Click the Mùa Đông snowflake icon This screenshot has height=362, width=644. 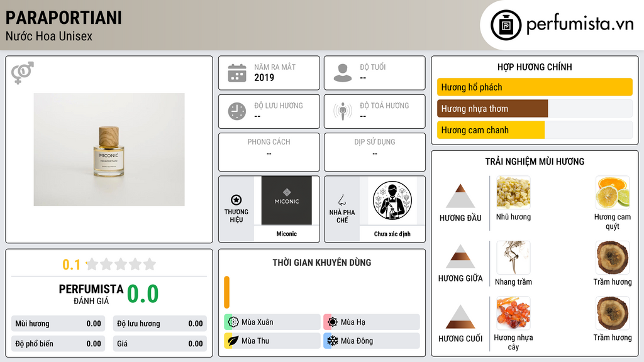[x=333, y=341]
